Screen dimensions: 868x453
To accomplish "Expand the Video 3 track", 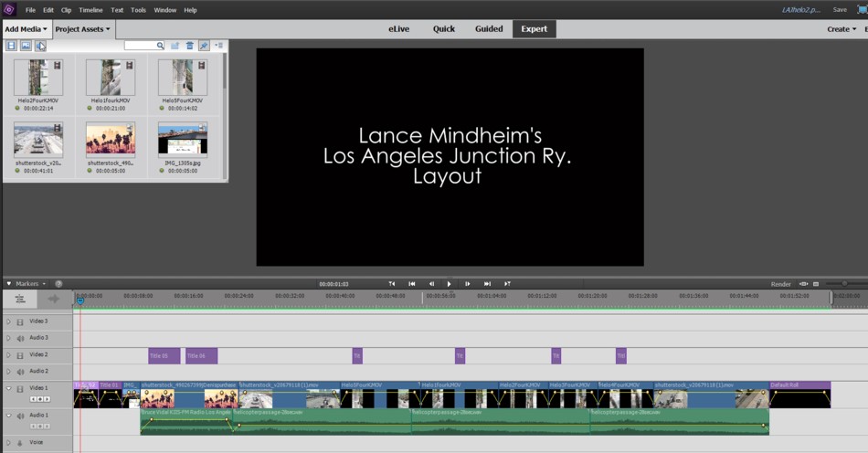I will click(x=8, y=321).
